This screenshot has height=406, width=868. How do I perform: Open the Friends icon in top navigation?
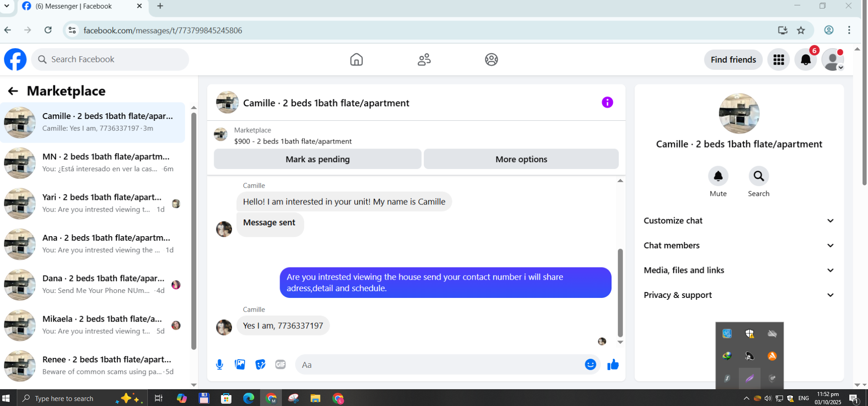pos(424,59)
